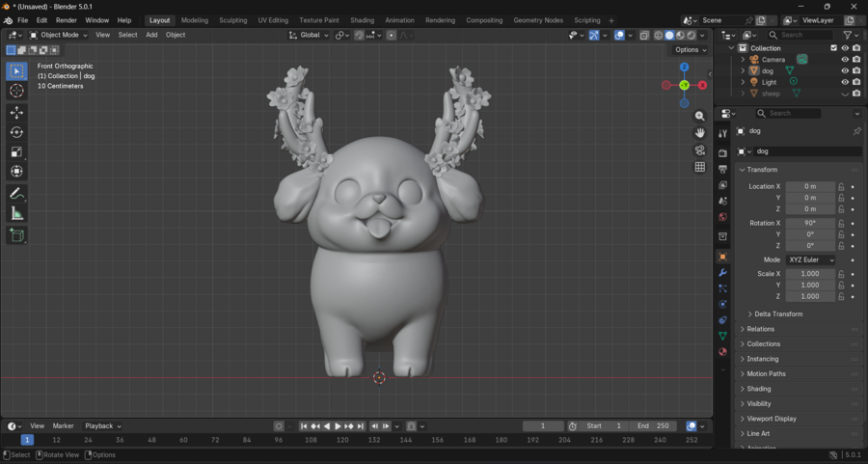Click the Options button in viewport header

[x=690, y=50]
